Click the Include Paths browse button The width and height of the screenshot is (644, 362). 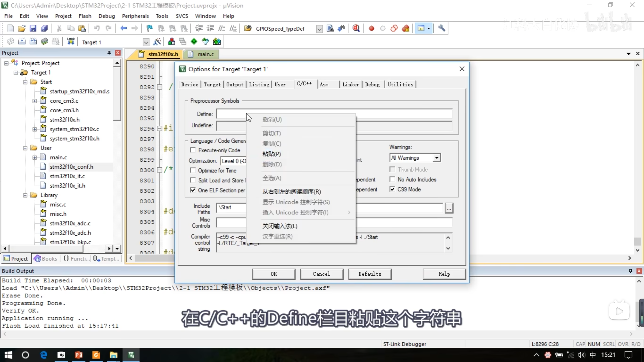tap(449, 208)
